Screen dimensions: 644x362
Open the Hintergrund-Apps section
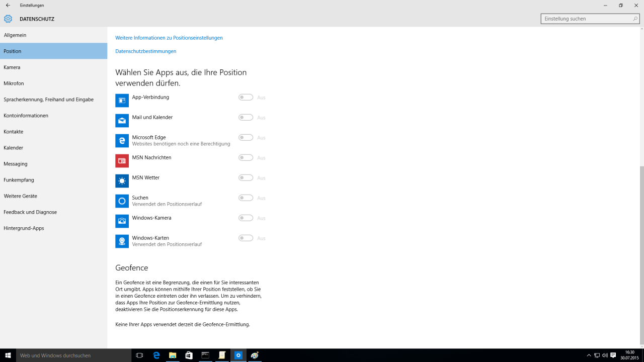click(53, 228)
